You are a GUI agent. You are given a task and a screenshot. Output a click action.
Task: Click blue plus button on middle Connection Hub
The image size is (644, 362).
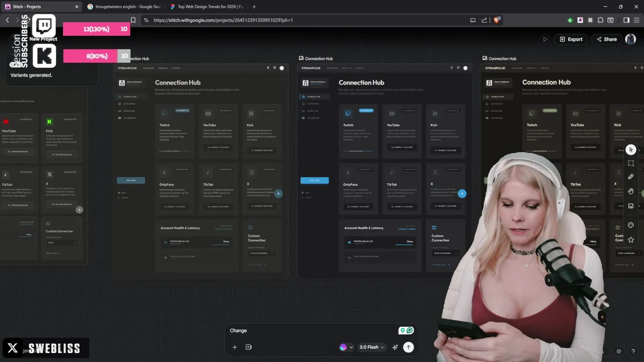coord(462,194)
